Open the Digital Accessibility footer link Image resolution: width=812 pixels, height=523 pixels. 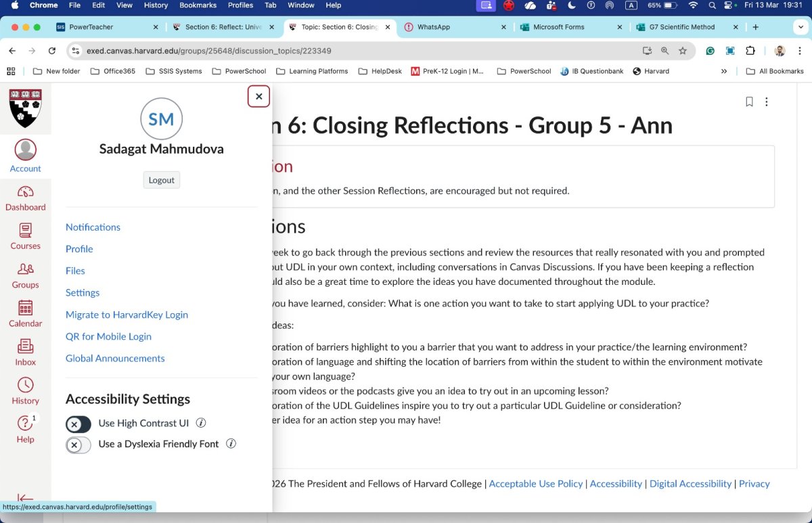click(x=690, y=483)
